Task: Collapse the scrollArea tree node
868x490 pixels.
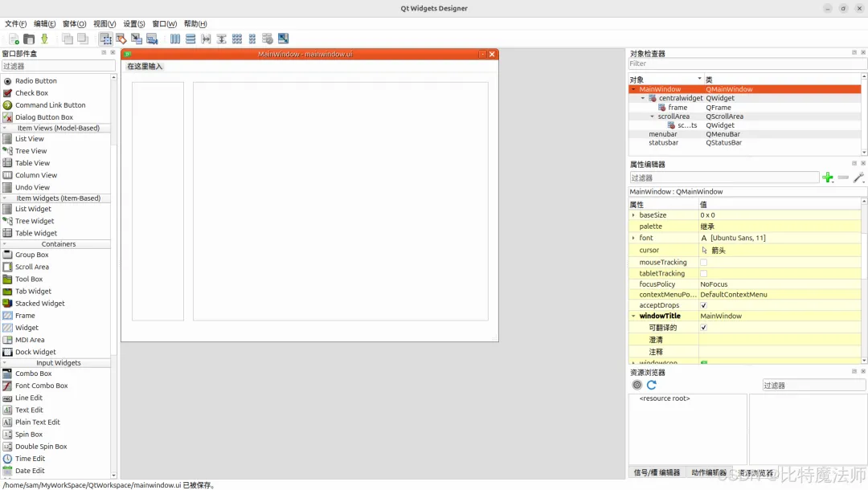Action: (652, 116)
